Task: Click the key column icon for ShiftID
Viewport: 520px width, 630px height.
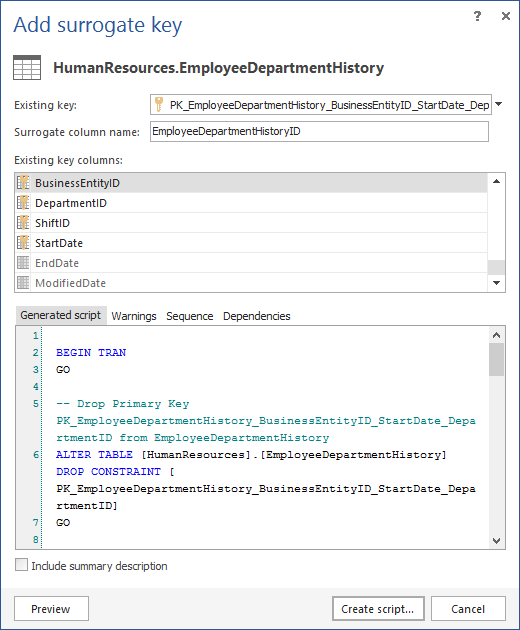Action: (x=23, y=223)
